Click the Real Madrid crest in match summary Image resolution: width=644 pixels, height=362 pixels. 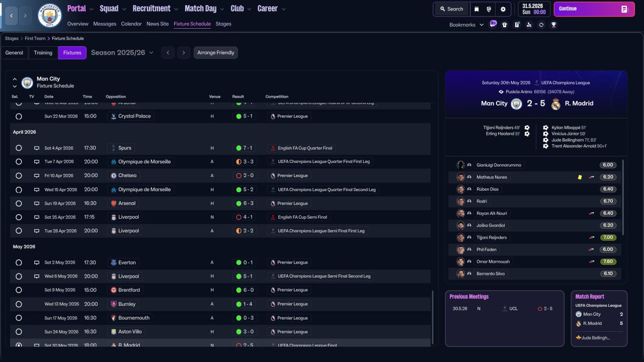pos(555,104)
